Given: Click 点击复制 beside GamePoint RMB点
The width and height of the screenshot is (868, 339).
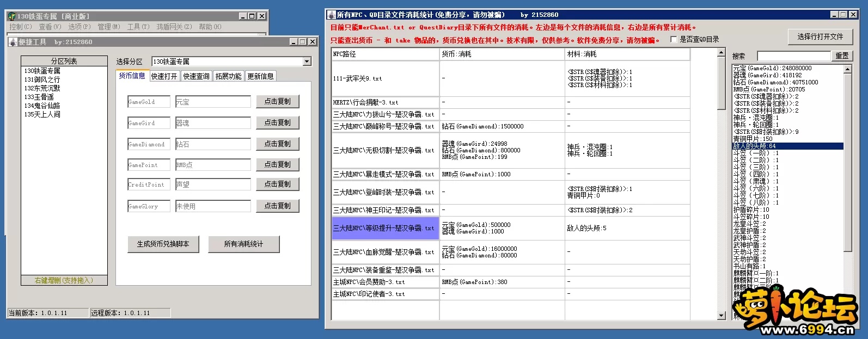Looking at the screenshot, I should tap(278, 164).
